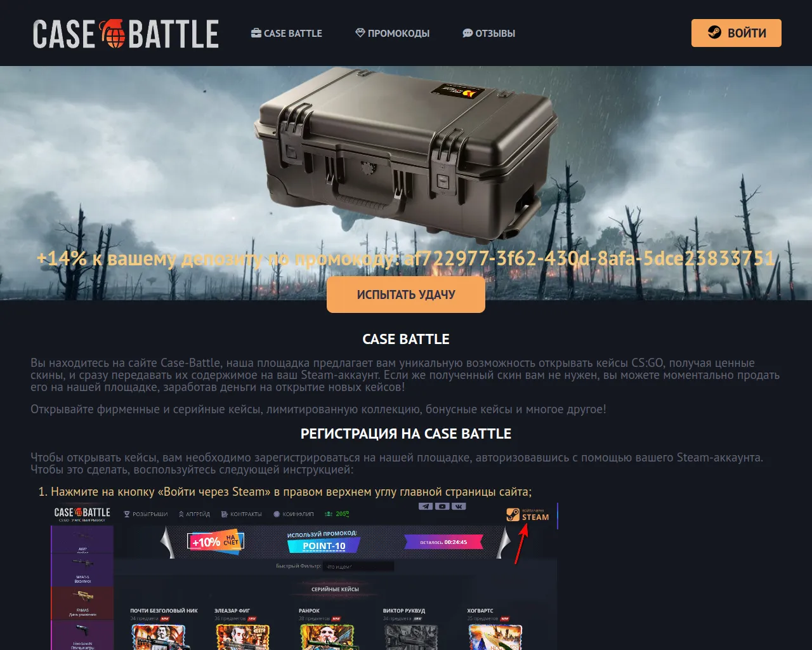Log in with the ВОЙТИ button
The height and width of the screenshot is (650, 812).
(x=737, y=33)
